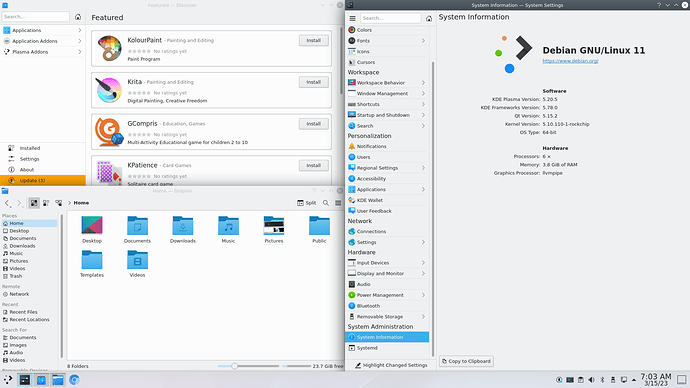Go forward in Dolphin
690x388 pixels.
click(x=19, y=203)
